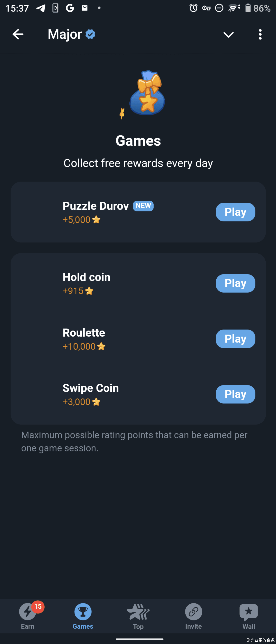Open the Earn tab lightning icon

[x=28, y=611]
